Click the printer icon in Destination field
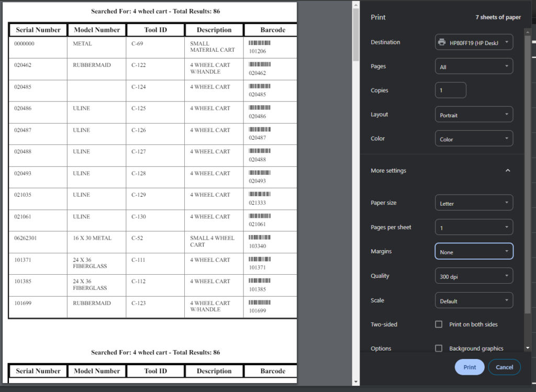The height and width of the screenshot is (392, 536). [442, 42]
